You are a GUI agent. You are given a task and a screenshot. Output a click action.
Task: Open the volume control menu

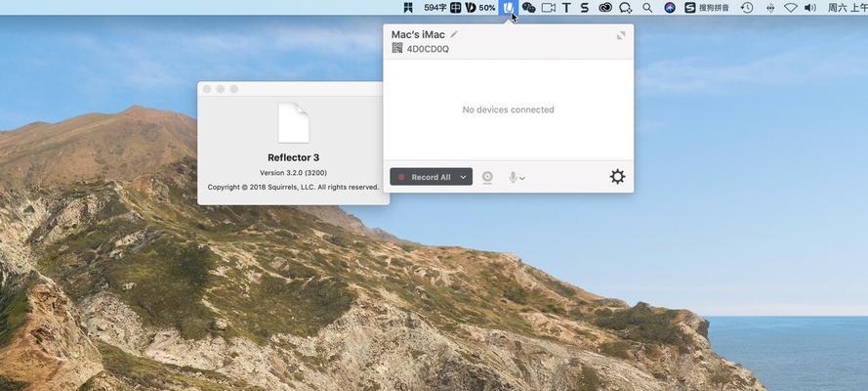(810, 7)
